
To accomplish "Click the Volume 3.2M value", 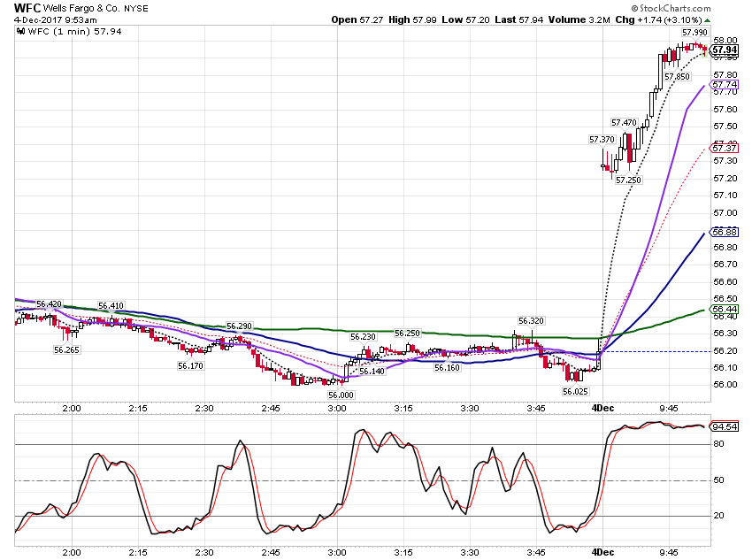I will tap(579, 19).
